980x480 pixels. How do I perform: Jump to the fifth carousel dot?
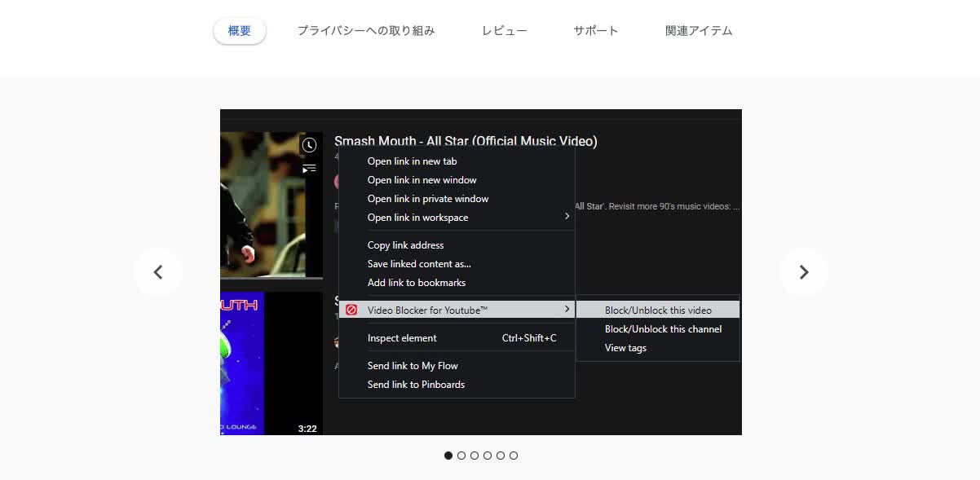tap(501, 456)
